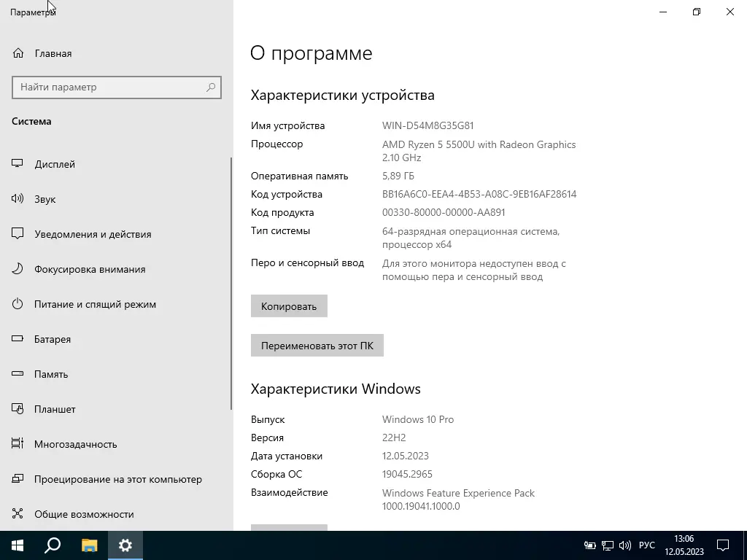The image size is (747, 560).
Task: Open the Windows Start menu
Action: 18,545
